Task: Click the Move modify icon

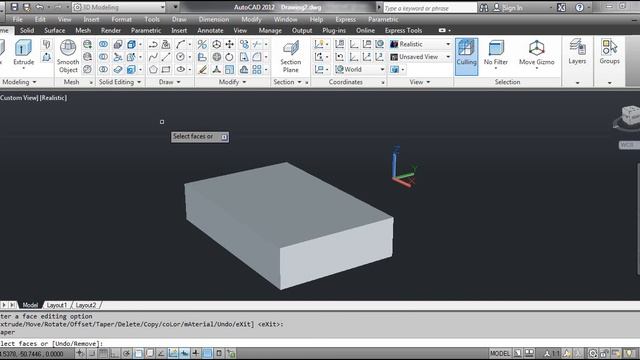Action: point(230,44)
